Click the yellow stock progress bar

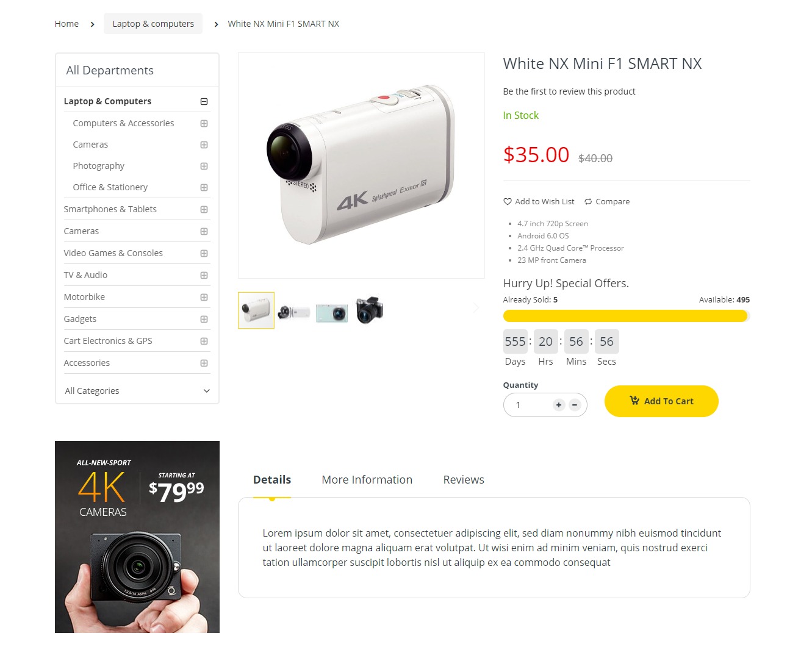627,316
